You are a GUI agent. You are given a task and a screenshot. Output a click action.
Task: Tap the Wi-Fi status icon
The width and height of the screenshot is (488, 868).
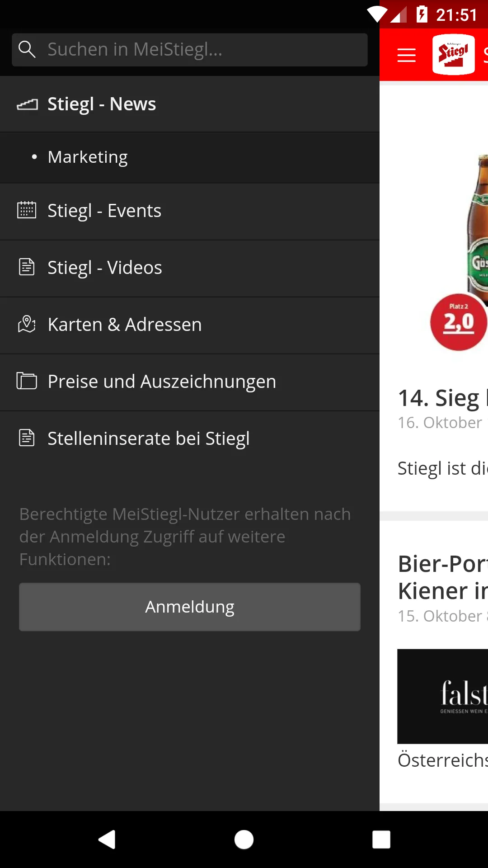tap(377, 14)
